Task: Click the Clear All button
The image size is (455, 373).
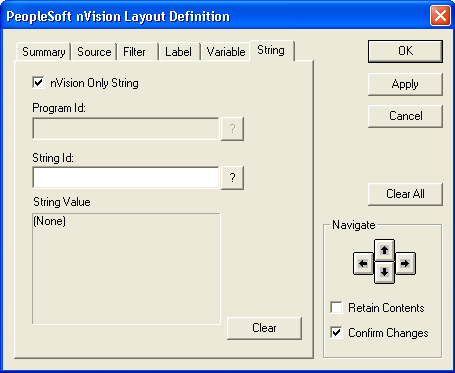Action: tap(405, 194)
